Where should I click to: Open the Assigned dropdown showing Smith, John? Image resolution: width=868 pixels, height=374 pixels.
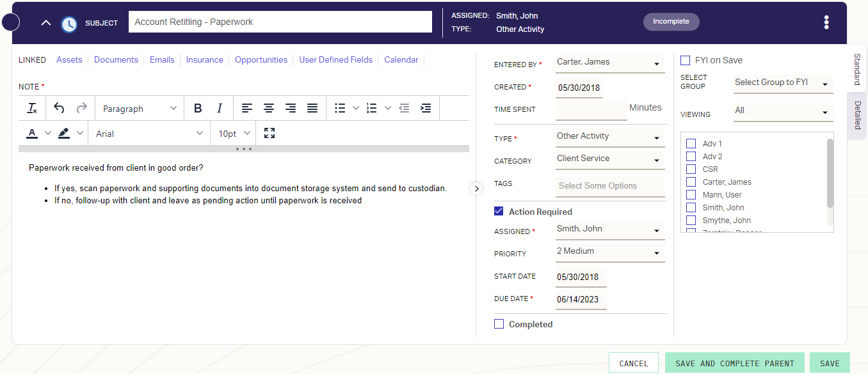tap(610, 230)
